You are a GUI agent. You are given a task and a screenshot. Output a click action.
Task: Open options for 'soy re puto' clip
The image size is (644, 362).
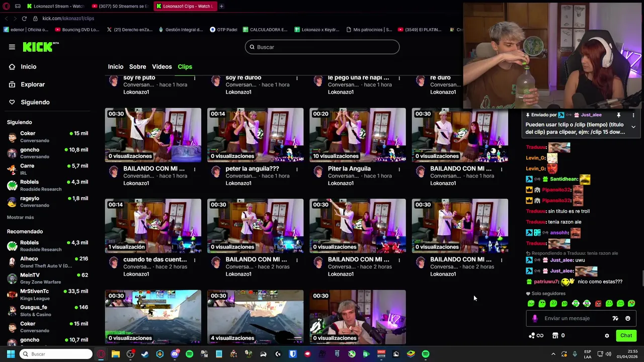195,78
